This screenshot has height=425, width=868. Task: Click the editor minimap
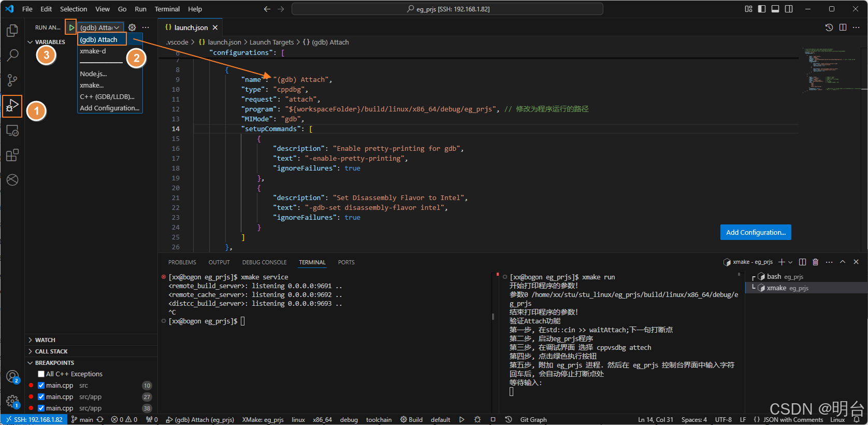(x=832, y=70)
